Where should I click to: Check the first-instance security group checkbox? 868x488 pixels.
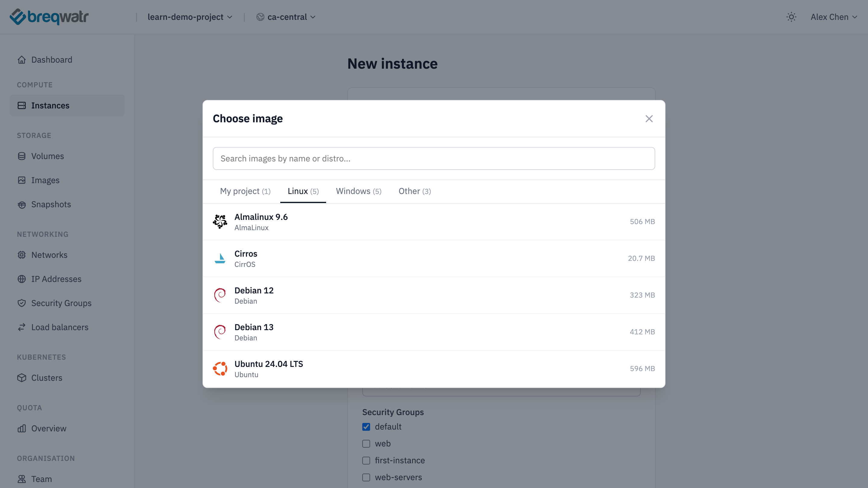point(366,460)
